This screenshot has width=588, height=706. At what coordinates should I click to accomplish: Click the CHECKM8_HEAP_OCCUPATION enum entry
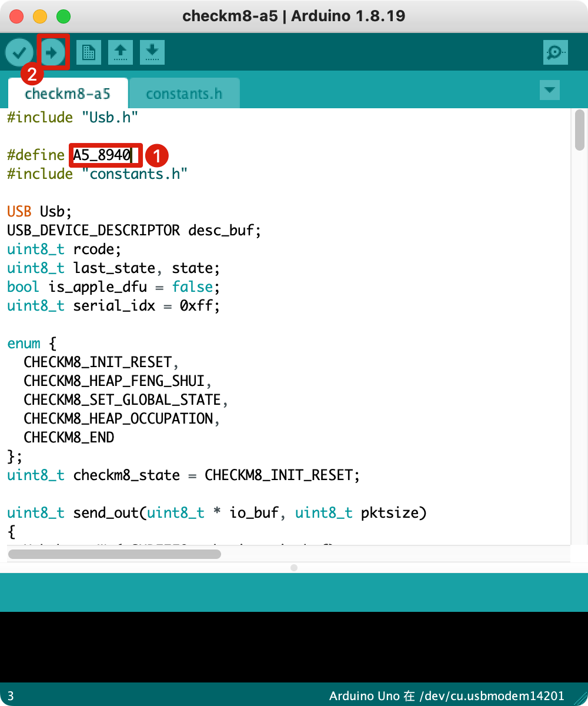(x=122, y=419)
